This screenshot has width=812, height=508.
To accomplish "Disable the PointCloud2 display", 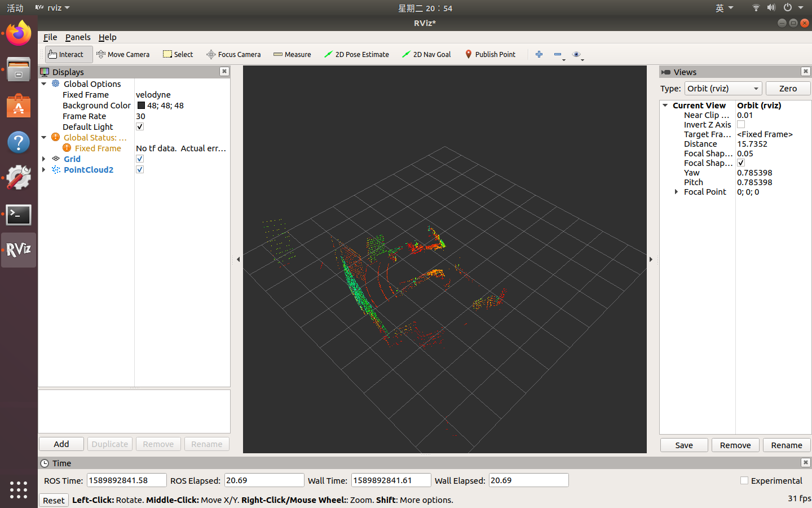I will tap(139, 169).
